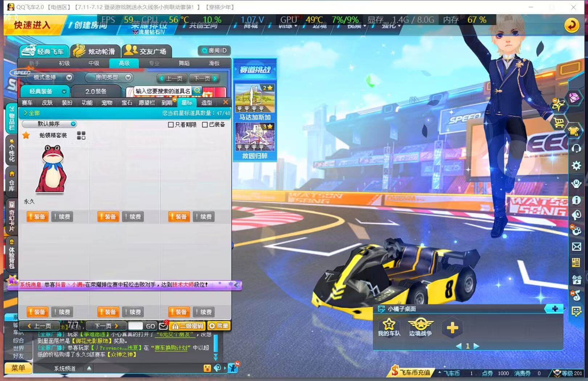Open the envelope mail icon in right sidebar
Screen dimensions: 588x381
[x=576, y=247]
